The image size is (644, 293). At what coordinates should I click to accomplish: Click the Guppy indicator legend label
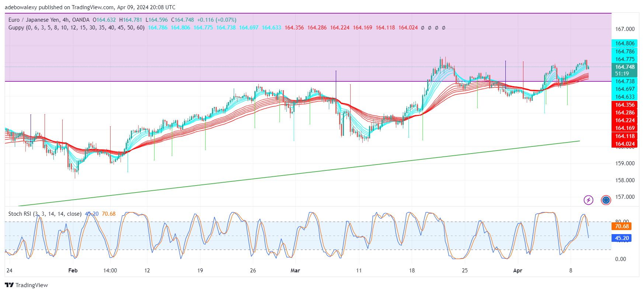pos(76,28)
